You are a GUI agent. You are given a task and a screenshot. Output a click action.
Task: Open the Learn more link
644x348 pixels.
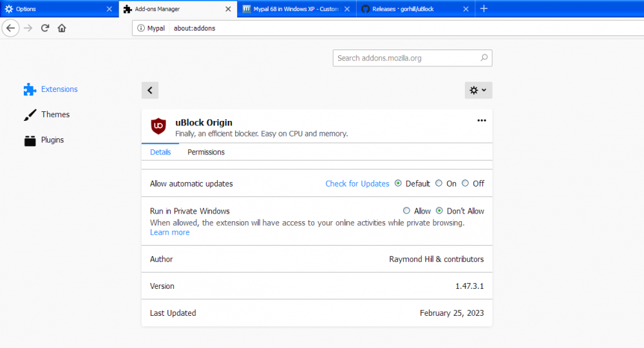tap(169, 233)
